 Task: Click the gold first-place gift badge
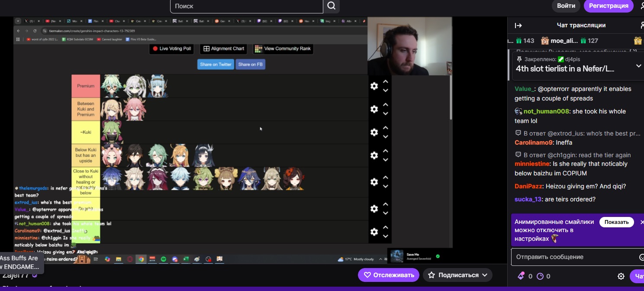[638, 41]
